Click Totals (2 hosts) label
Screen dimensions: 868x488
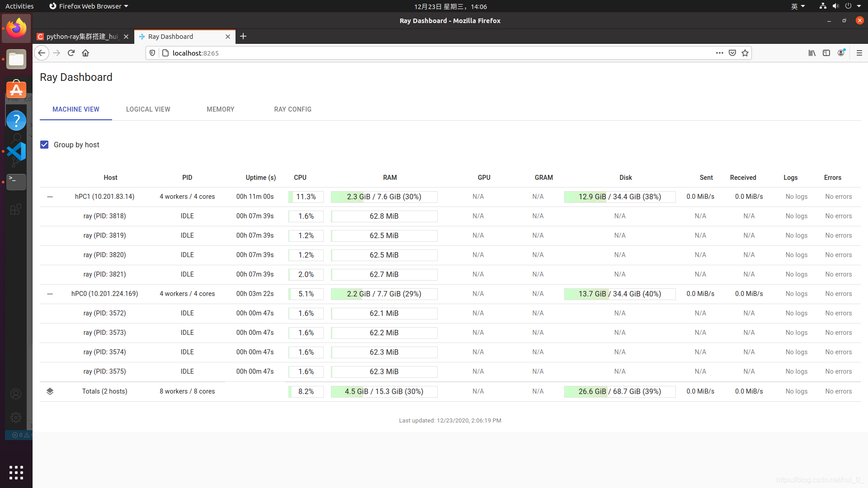tap(104, 391)
